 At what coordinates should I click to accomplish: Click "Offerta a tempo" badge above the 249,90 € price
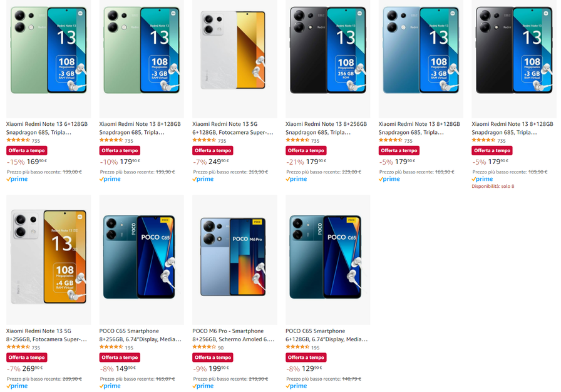pos(213,151)
